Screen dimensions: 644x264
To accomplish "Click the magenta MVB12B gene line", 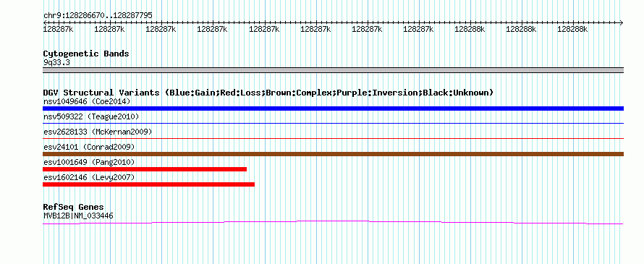I will click(x=333, y=222).
